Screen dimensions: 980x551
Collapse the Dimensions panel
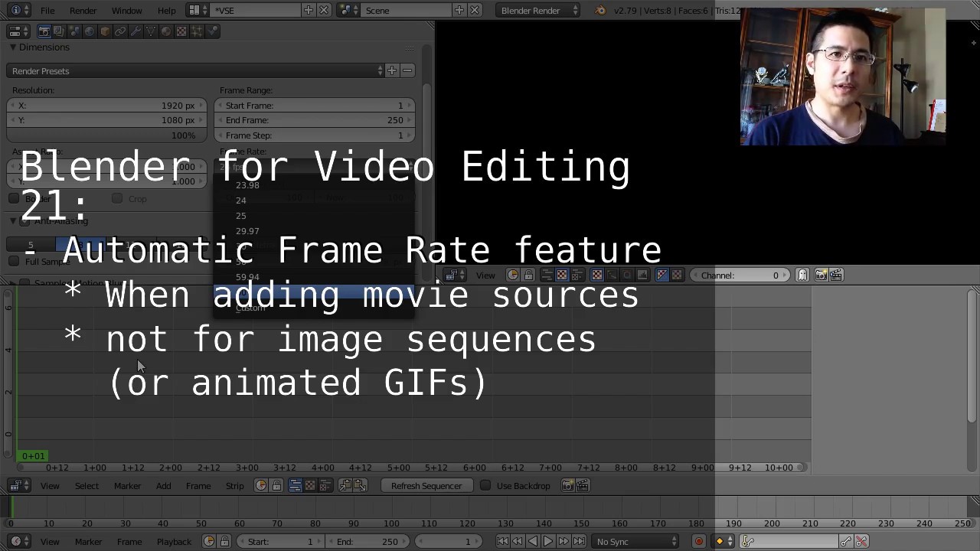click(x=13, y=47)
